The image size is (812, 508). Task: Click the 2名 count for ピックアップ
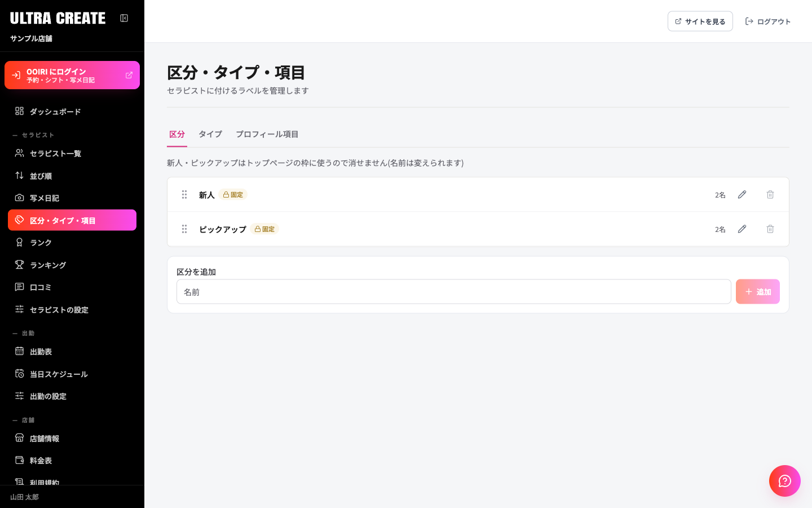tap(720, 230)
